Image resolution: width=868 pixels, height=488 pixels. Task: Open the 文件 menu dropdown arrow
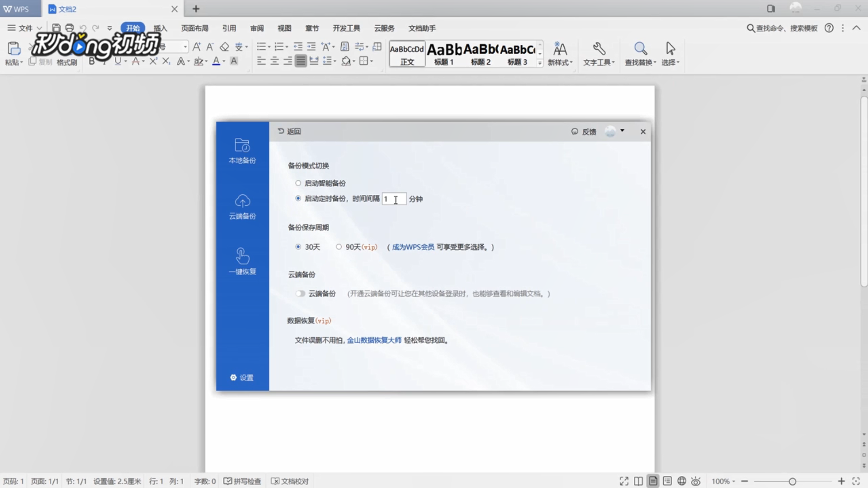click(x=39, y=28)
